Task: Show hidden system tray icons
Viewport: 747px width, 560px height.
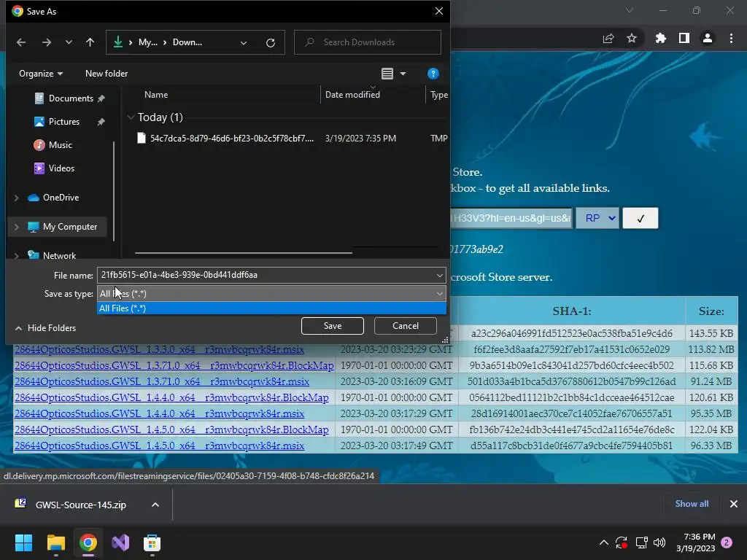Action: (603, 542)
